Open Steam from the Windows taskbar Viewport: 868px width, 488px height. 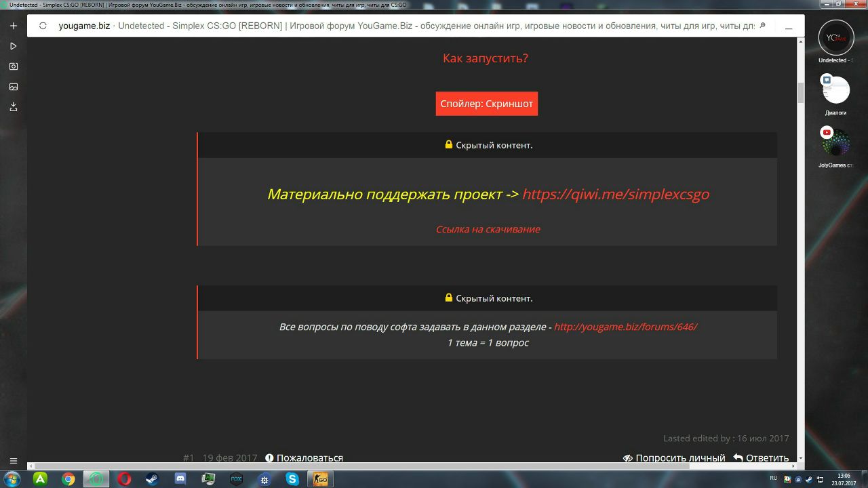pyautogui.click(x=152, y=479)
